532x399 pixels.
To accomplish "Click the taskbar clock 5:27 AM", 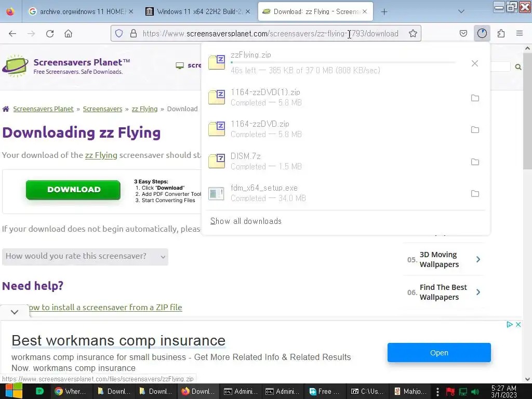I will click(504, 391).
